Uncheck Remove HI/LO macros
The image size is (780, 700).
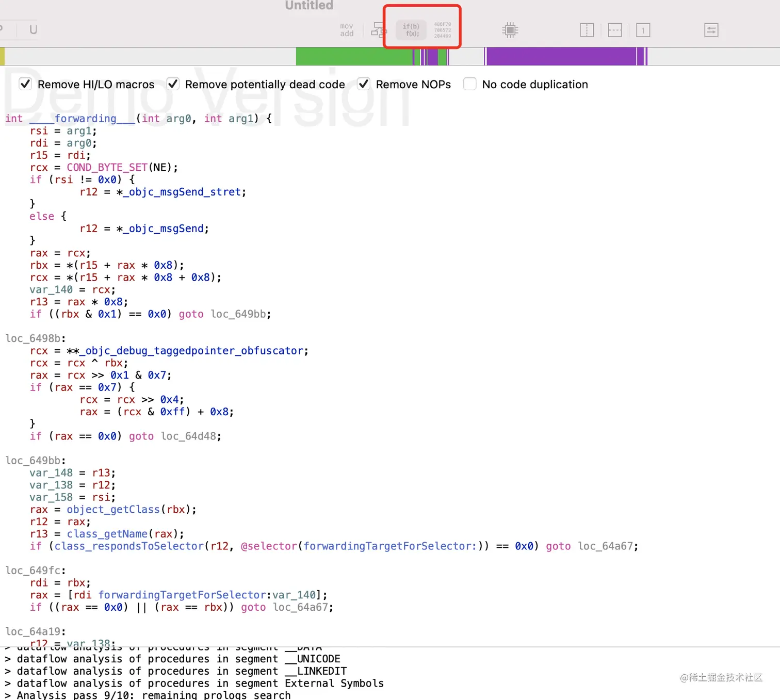tap(25, 84)
